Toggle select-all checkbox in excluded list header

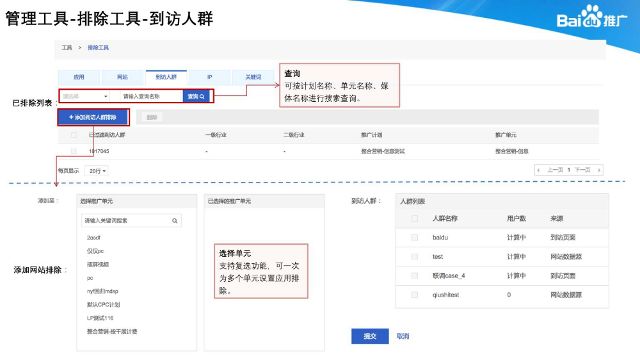pyautogui.click(x=74, y=135)
